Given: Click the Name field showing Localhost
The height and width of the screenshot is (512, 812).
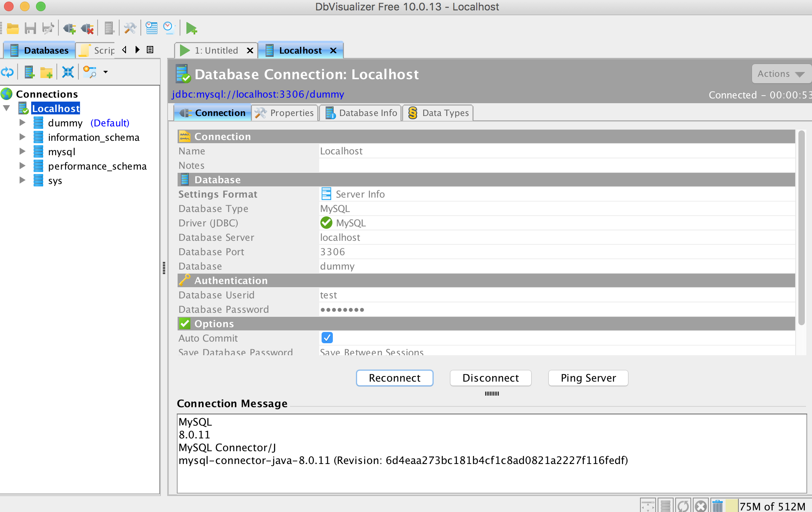Looking at the screenshot, I should [557, 151].
